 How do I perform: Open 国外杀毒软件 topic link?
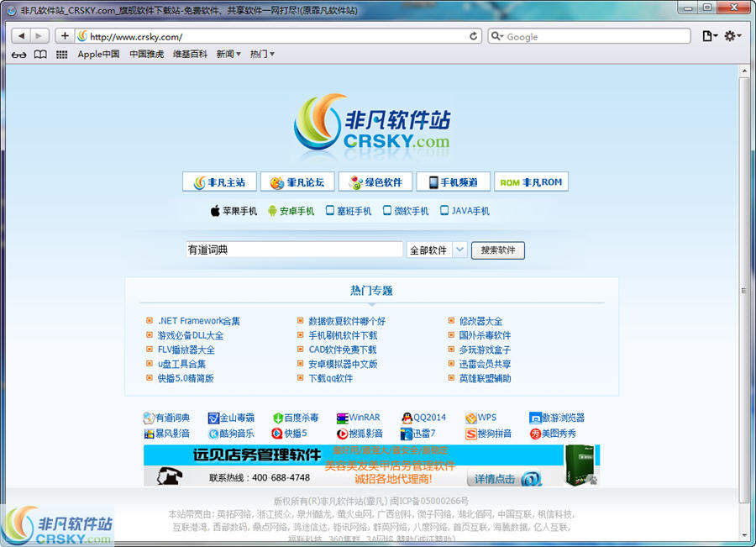point(485,335)
